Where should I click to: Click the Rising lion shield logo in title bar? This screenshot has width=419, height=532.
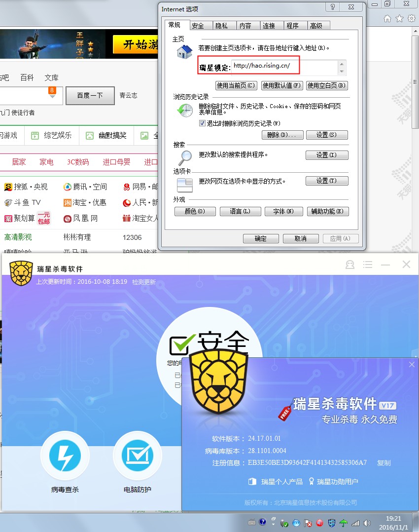21,273
